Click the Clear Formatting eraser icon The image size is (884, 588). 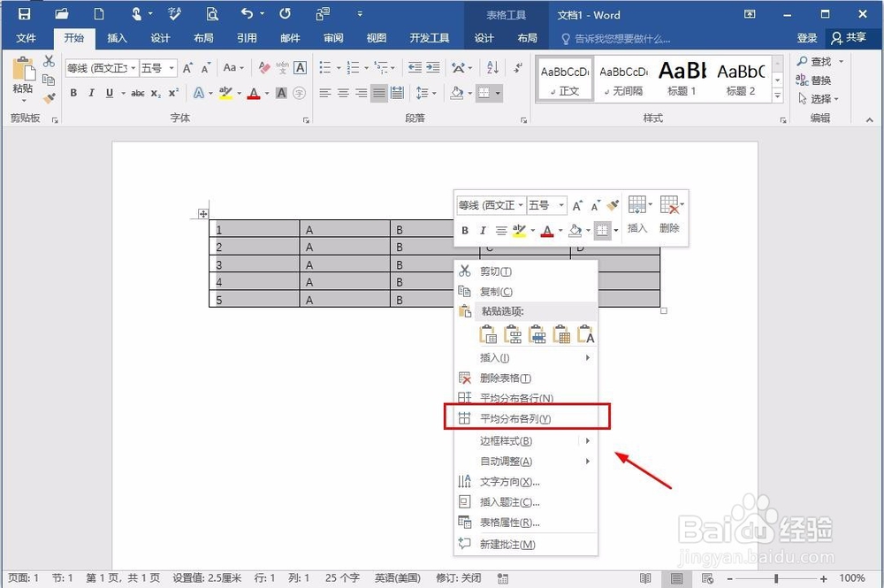pos(263,68)
